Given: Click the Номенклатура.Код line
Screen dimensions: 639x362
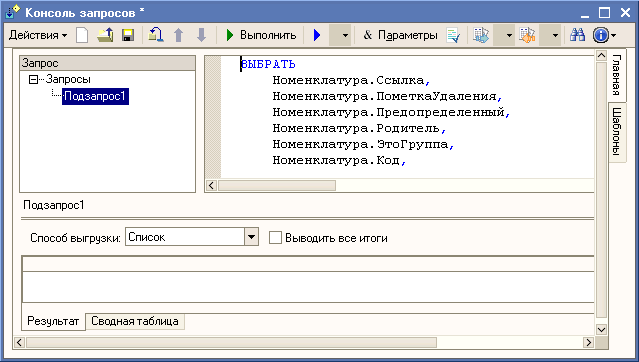Looking at the screenshot, I should (x=339, y=160).
